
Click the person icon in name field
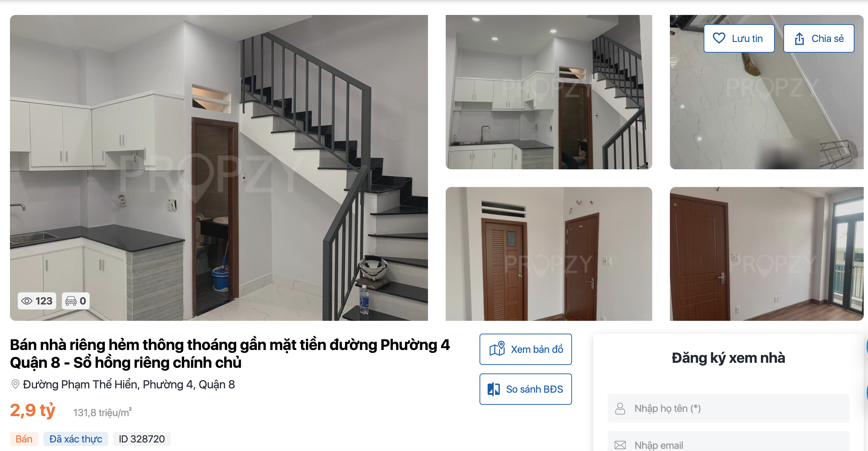[x=620, y=408]
